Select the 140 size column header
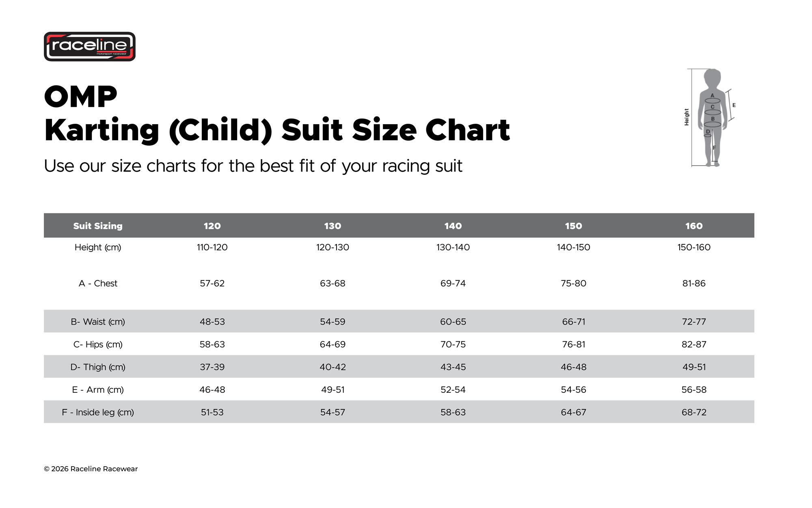812x508 pixels. point(453,226)
